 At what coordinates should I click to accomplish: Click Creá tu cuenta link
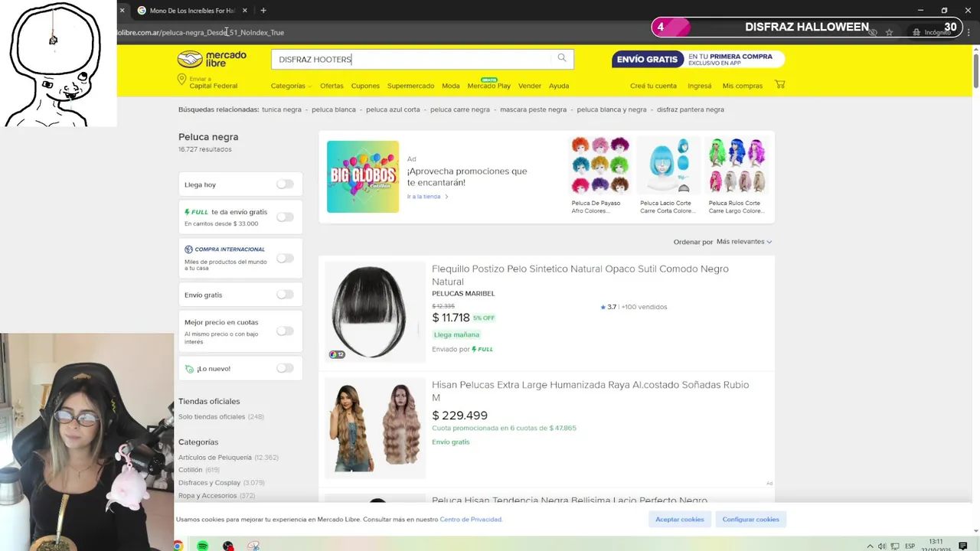(653, 86)
